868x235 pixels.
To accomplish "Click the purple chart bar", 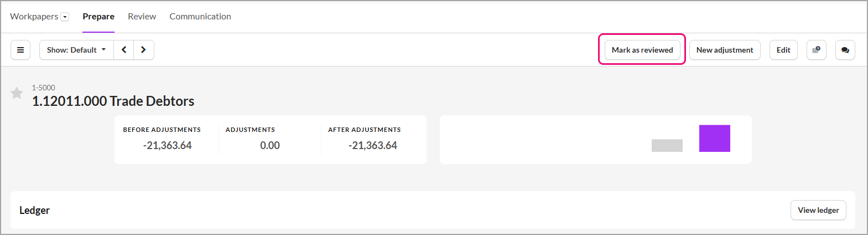I will (x=715, y=139).
